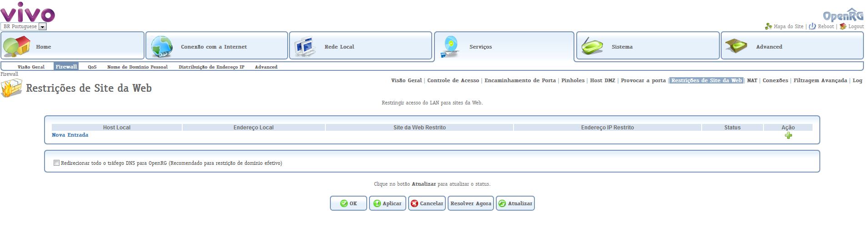Image resolution: width=868 pixels, height=252 pixels.
Task: Switch to the QoS subtab
Action: (92, 67)
